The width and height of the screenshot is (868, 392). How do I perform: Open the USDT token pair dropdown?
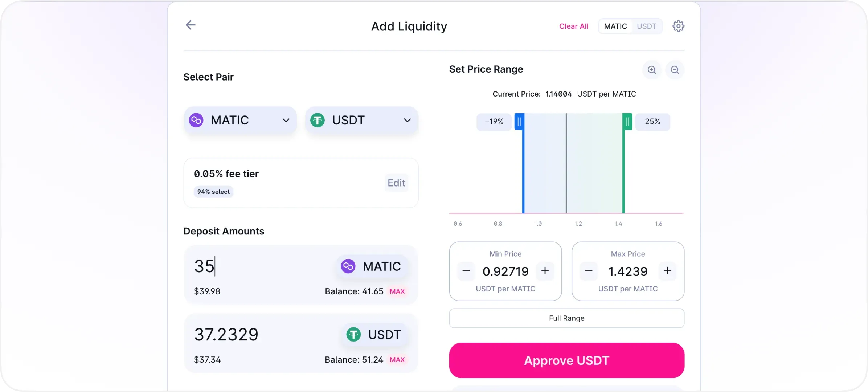point(362,120)
